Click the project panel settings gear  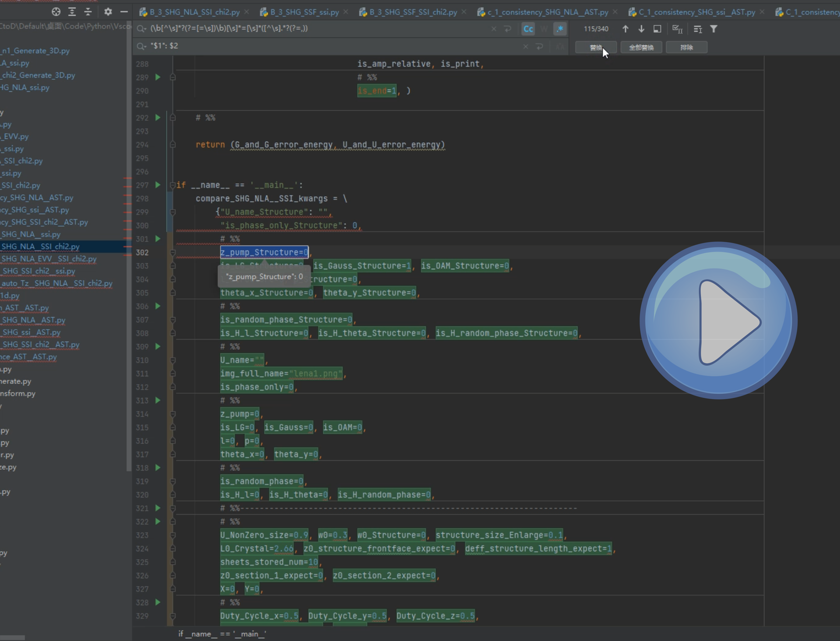108,12
